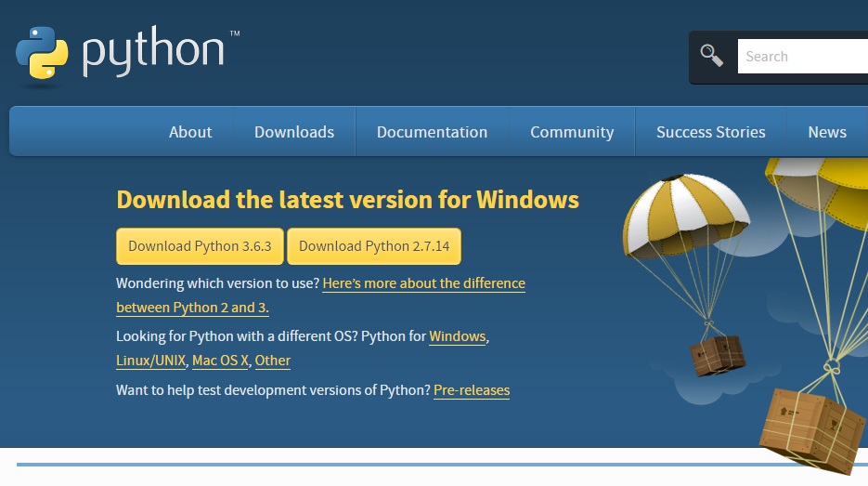
Task: Open the News menu
Action: (827, 132)
